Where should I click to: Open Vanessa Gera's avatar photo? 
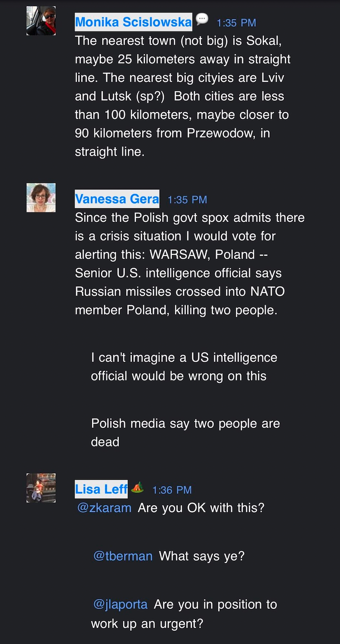click(41, 198)
